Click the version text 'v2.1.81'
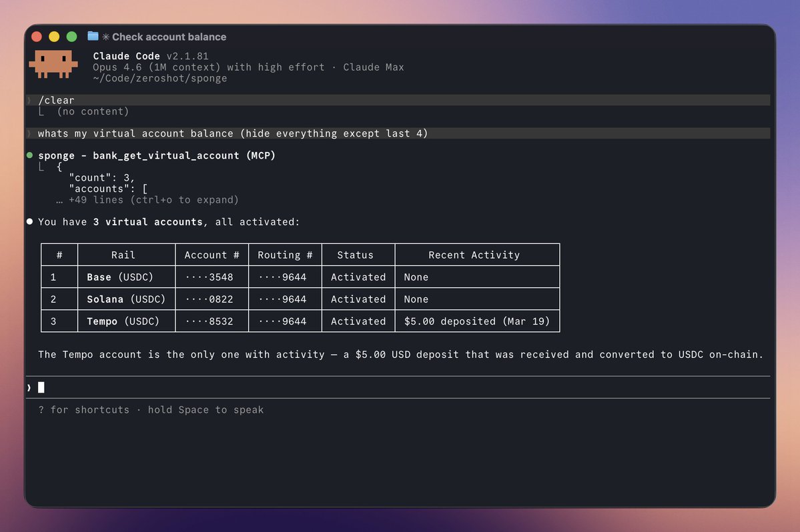 point(187,56)
